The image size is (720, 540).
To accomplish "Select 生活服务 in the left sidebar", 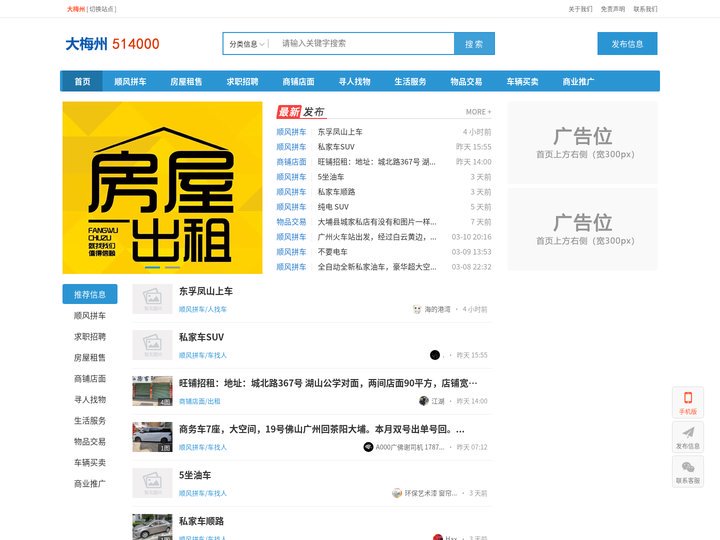I will (90, 421).
